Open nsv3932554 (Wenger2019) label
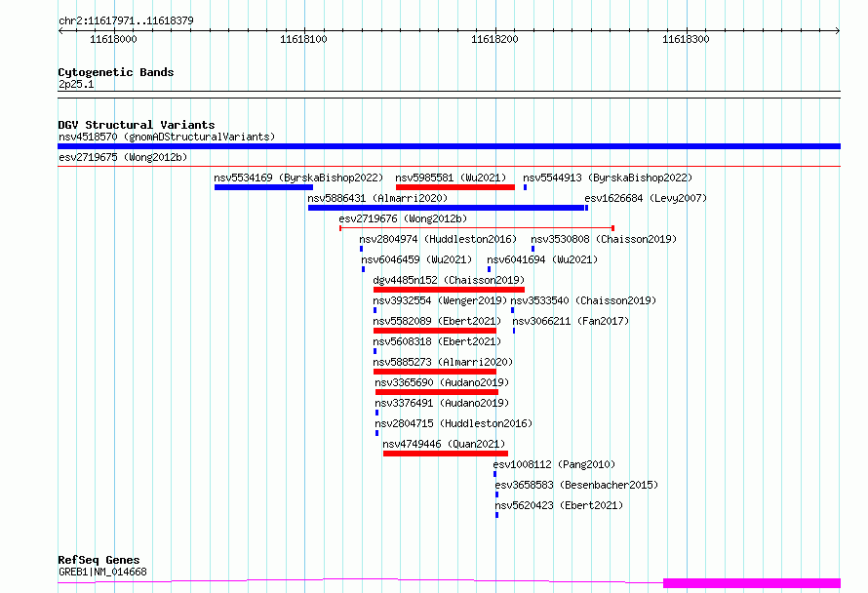868x593 pixels. pos(440,300)
